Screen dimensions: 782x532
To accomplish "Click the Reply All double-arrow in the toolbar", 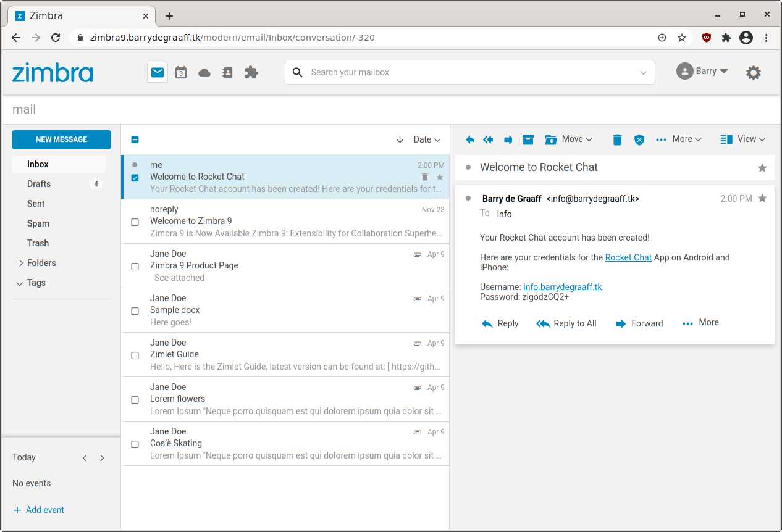I will point(488,139).
